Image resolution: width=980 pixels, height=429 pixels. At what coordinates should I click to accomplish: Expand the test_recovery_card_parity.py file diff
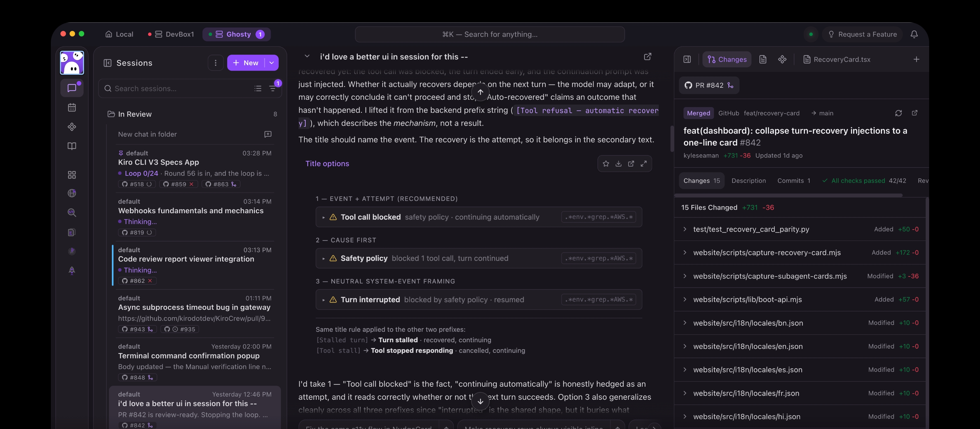click(x=800, y=229)
